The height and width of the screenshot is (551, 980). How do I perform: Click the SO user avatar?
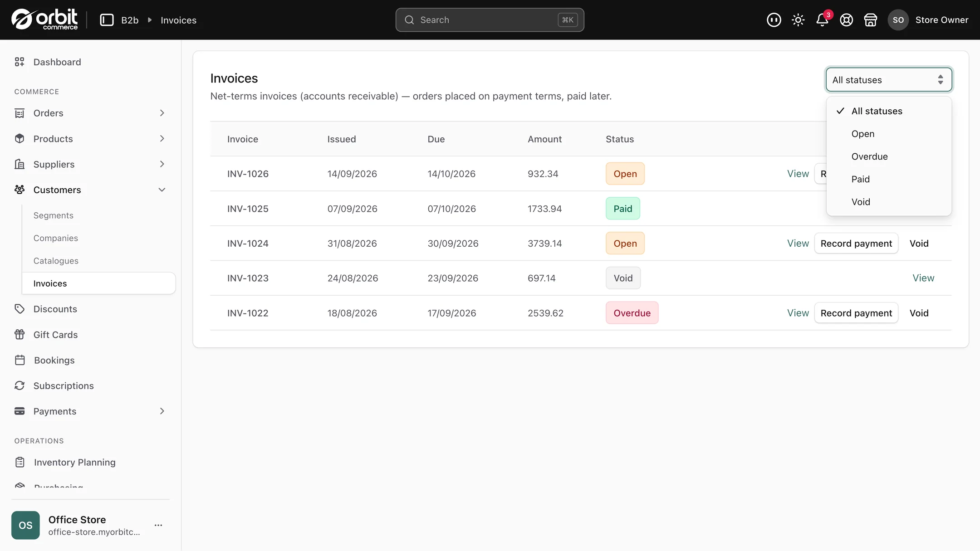tap(898, 20)
